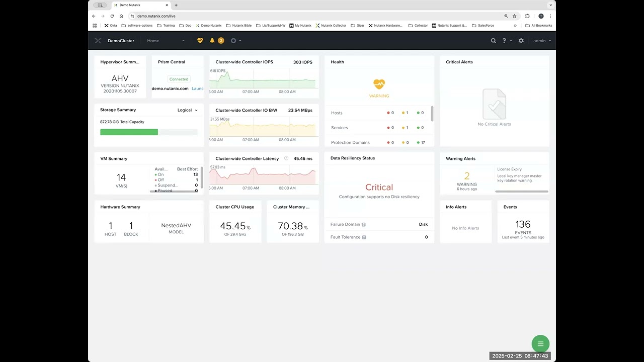644x362 pixels.
Task: Click the No Critical Alerts document icon
Action: [494, 104]
